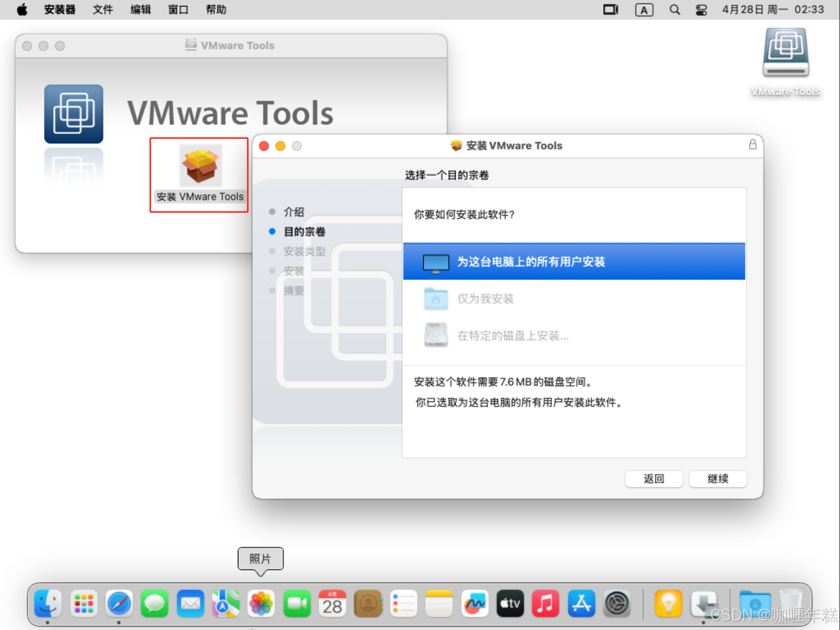Click the 返回 button

654,479
